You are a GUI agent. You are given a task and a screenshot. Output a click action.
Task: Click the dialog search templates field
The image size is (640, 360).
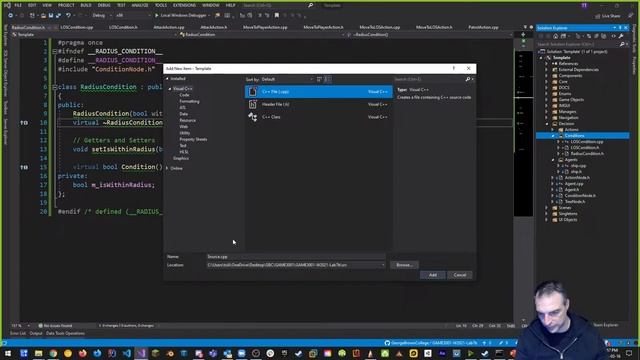click(429, 79)
